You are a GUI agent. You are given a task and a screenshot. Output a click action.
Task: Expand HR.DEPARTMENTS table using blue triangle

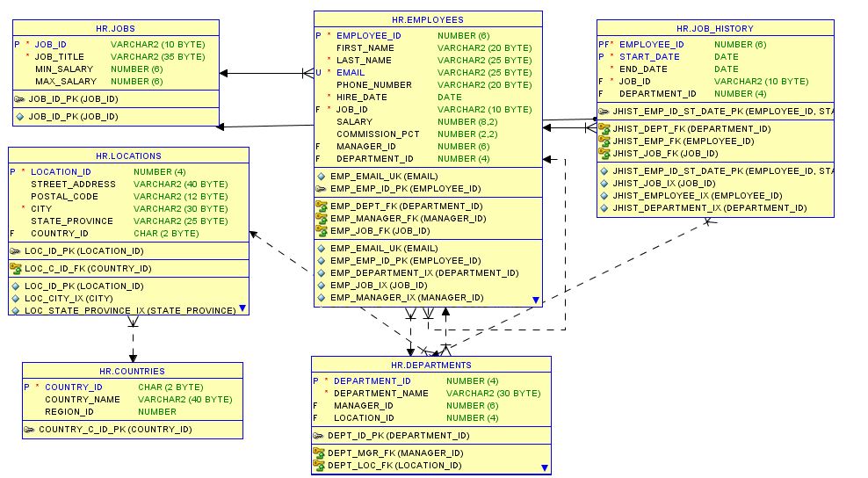[x=545, y=468]
